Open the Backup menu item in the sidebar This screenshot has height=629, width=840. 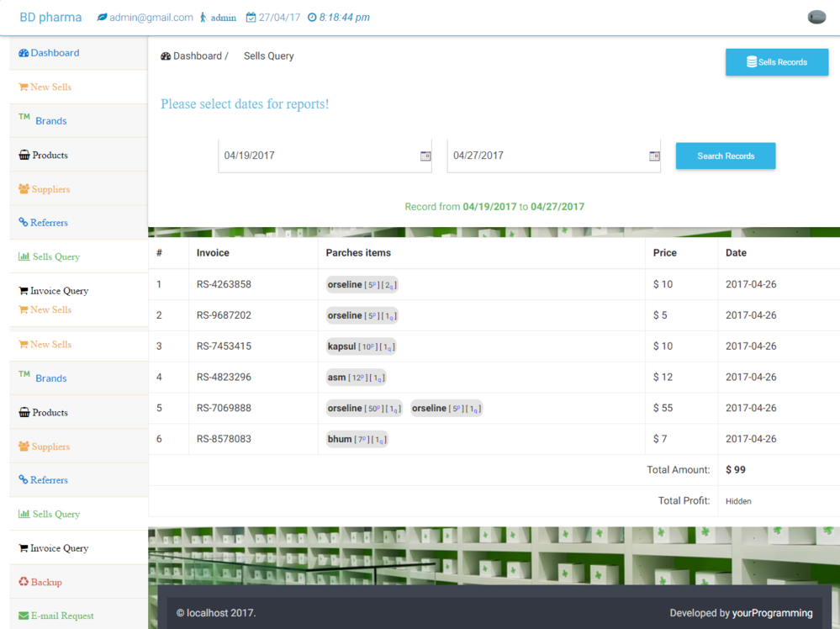[x=46, y=582]
